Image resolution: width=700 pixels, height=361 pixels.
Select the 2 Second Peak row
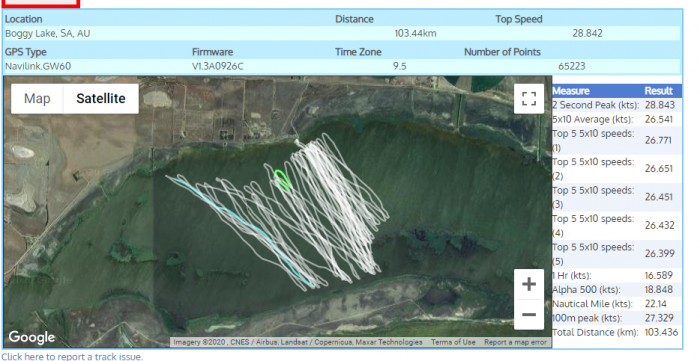pos(617,105)
